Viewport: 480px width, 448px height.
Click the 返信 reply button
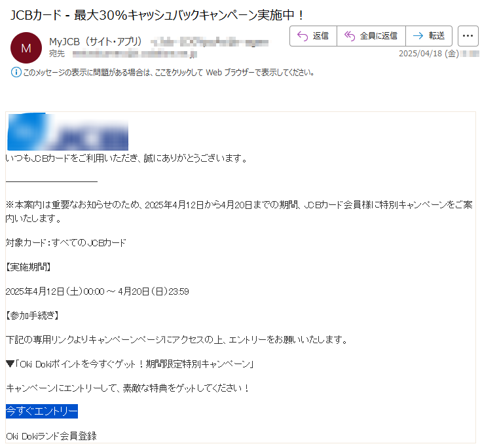[313, 36]
